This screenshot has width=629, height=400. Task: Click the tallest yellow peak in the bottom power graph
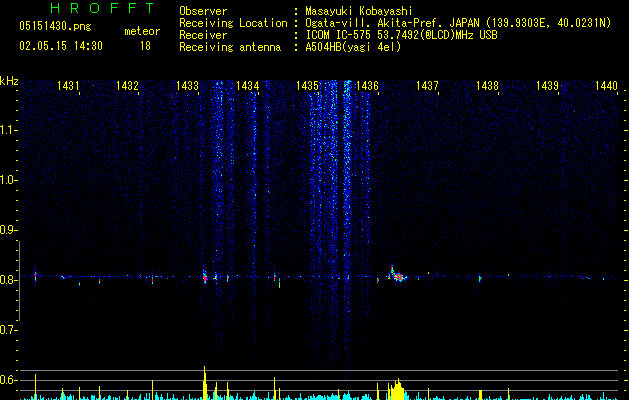205,382
